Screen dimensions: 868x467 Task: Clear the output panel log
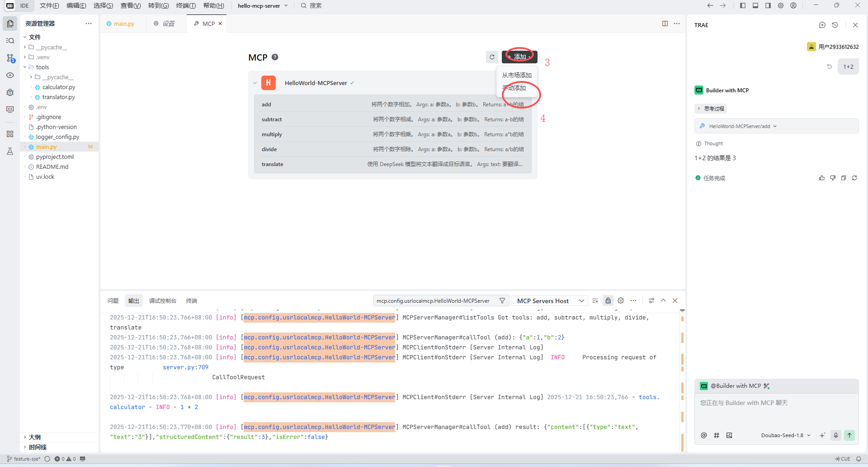tap(595, 300)
